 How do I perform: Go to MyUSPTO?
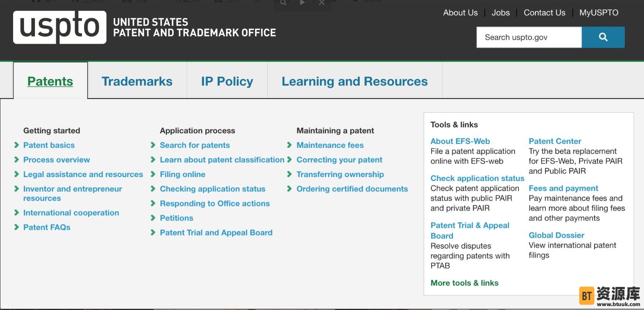click(599, 13)
